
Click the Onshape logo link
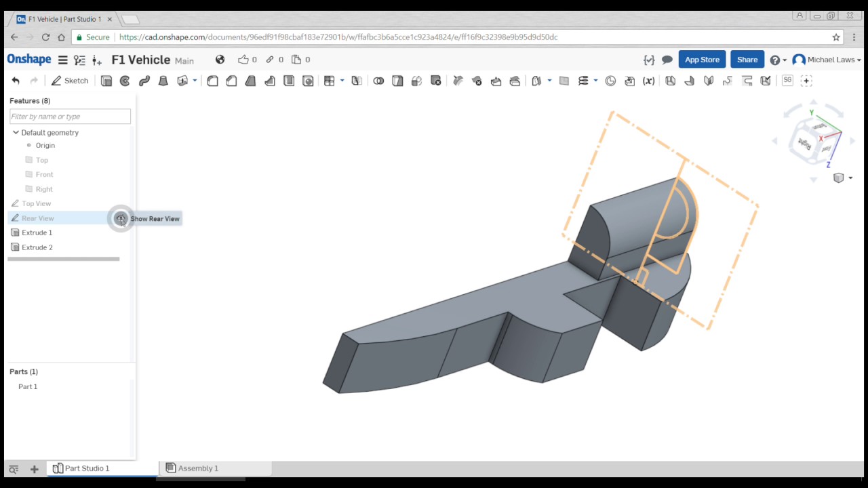point(29,60)
